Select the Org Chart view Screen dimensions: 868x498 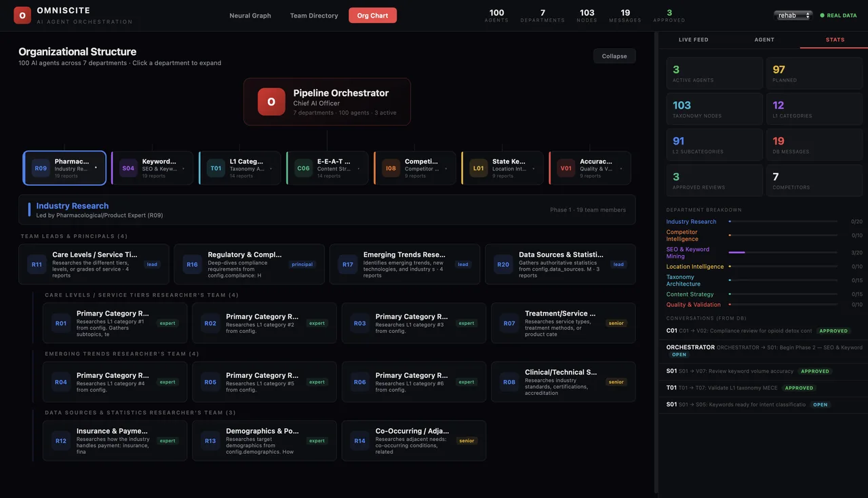pos(373,16)
